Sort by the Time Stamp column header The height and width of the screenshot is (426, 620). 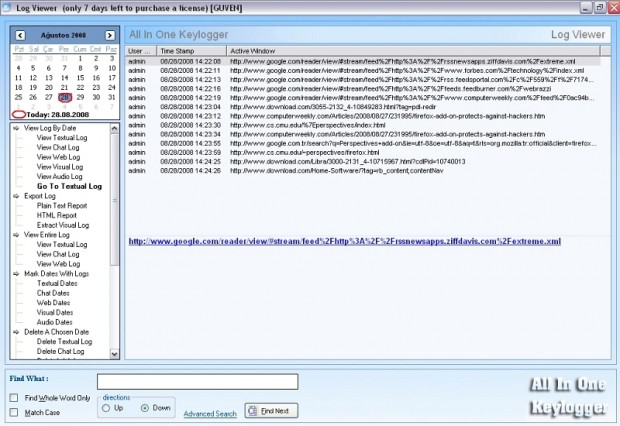point(192,51)
